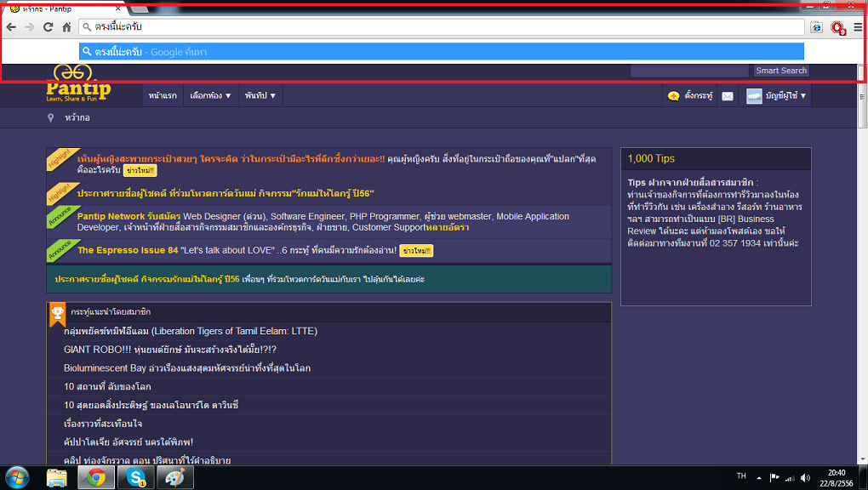Go back with the browser back arrow
Image resolution: width=868 pixels, height=490 pixels.
(x=11, y=27)
